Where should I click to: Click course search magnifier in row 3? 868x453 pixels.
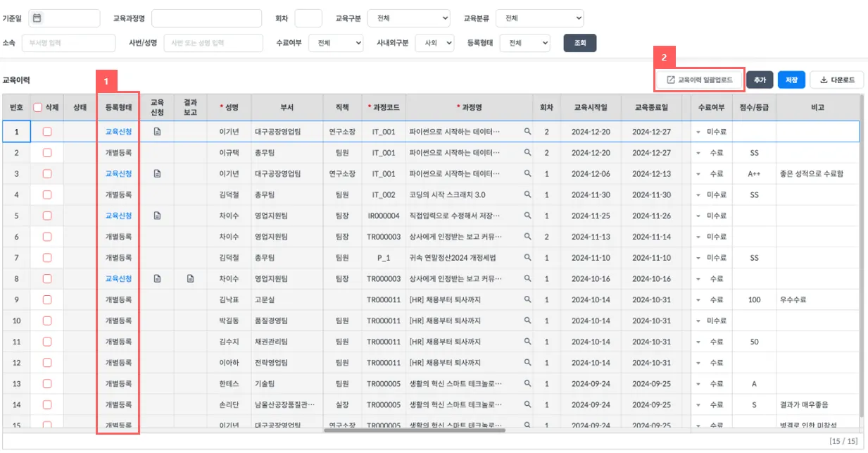pyautogui.click(x=527, y=173)
